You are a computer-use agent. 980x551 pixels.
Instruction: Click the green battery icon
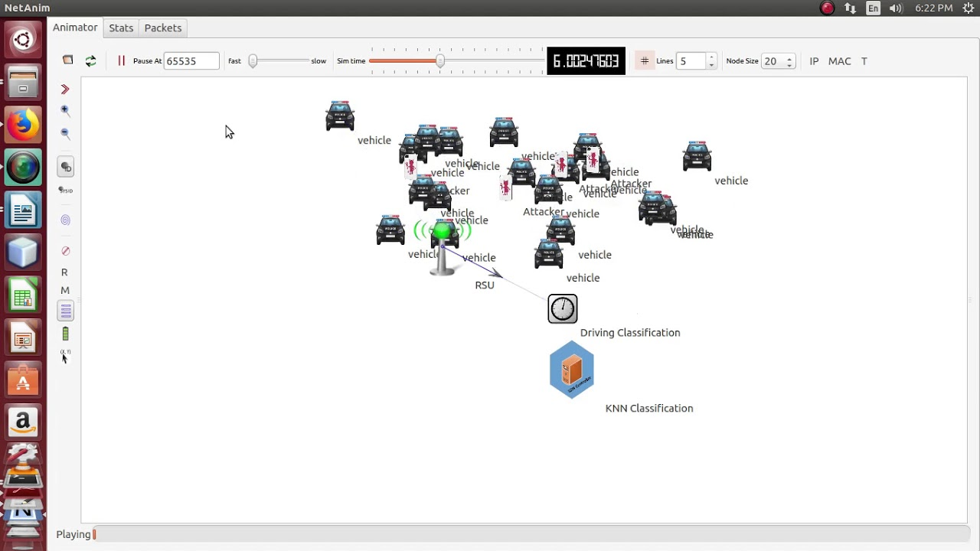click(x=65, y=334)
